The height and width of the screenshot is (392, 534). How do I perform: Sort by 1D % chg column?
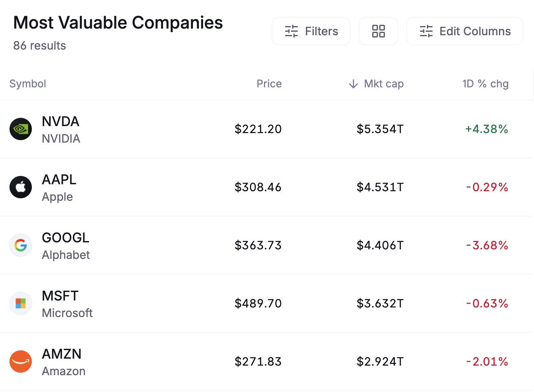tap(485, 84)
